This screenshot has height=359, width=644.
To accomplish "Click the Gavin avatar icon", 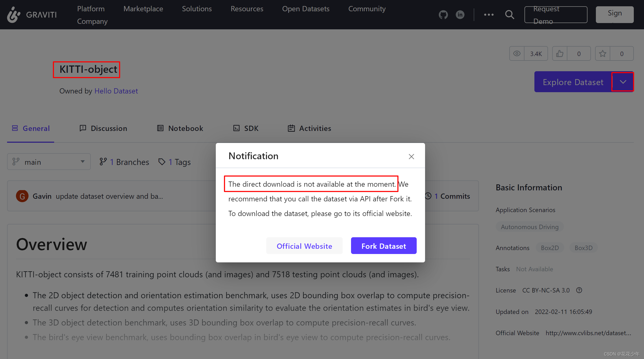I will coord(22,196).
